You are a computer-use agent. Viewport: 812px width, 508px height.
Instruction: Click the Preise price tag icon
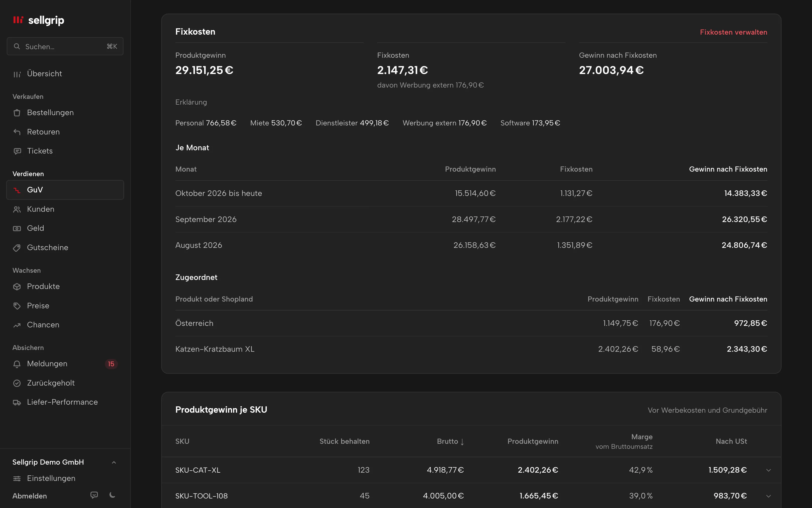[17, 306]
